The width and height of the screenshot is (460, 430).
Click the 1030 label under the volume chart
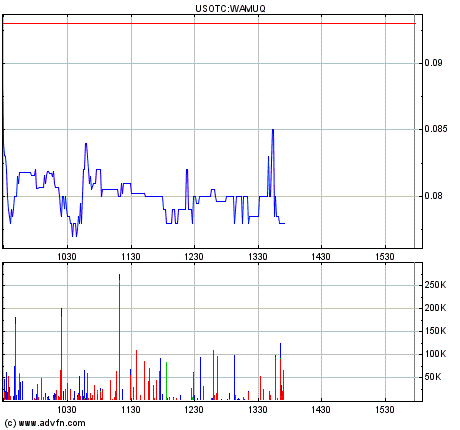(67, 409)
